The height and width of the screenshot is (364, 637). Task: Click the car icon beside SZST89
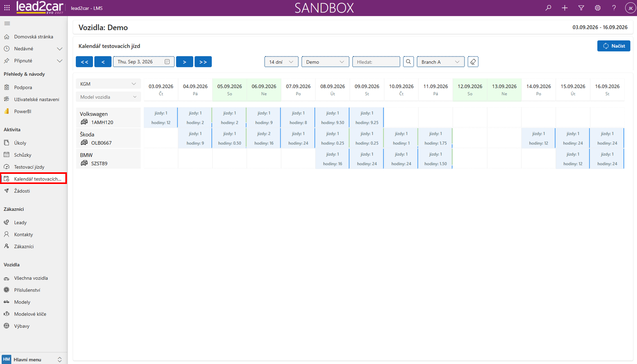click(x=84, y=163)
